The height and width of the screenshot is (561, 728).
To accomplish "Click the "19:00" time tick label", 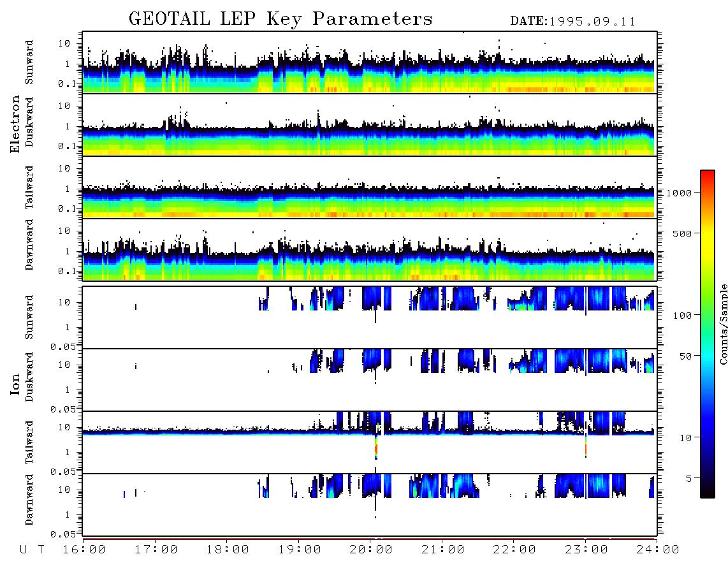I will click(300, 550).
